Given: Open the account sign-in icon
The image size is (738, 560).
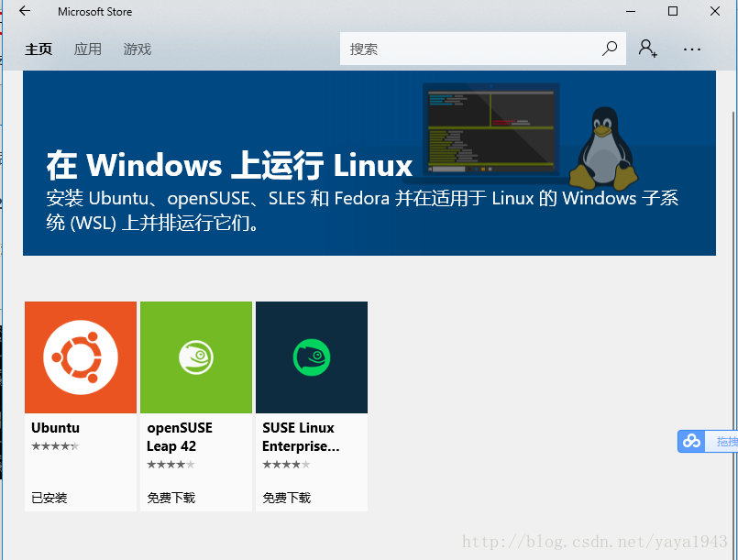Looking at the screenshot, I should click(647, 49).
